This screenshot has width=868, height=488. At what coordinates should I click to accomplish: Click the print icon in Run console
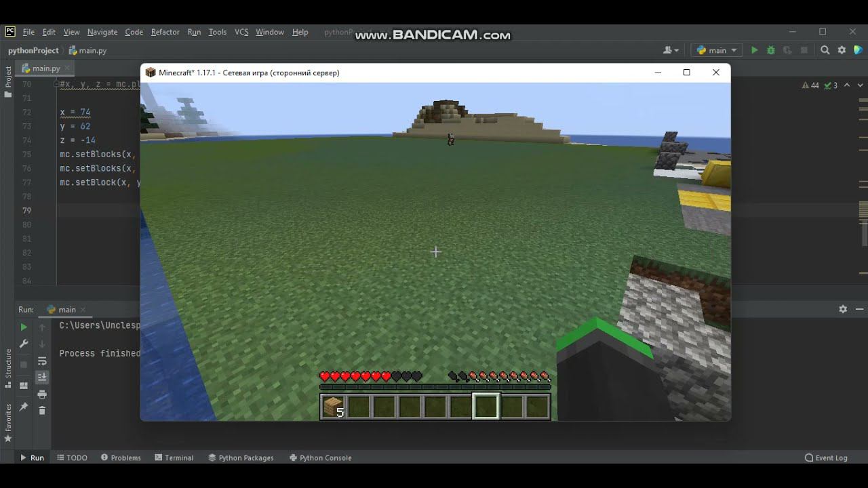coord(42,394)
